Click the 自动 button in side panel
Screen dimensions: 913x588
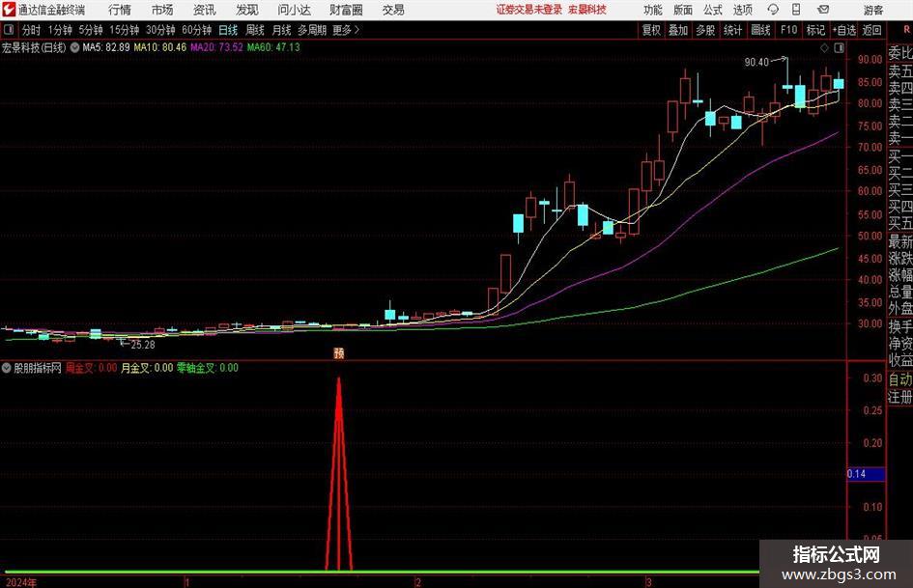[899, 379]
